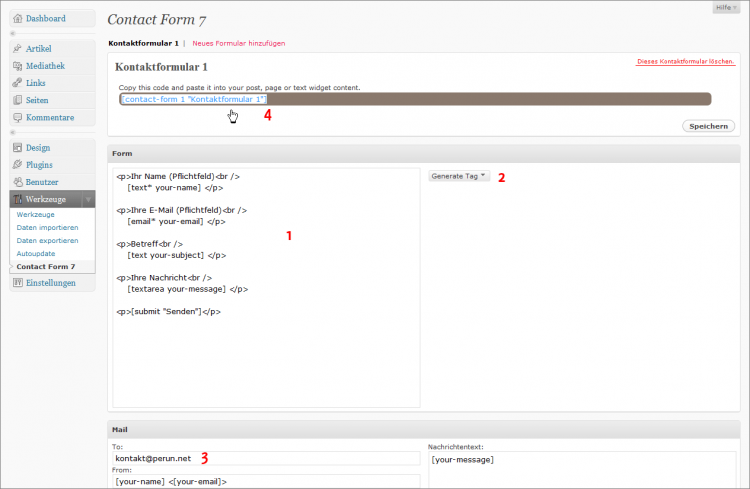Open the Generate Tag dropdown
The height and width of the screenshot is (489, 750).
460,176
